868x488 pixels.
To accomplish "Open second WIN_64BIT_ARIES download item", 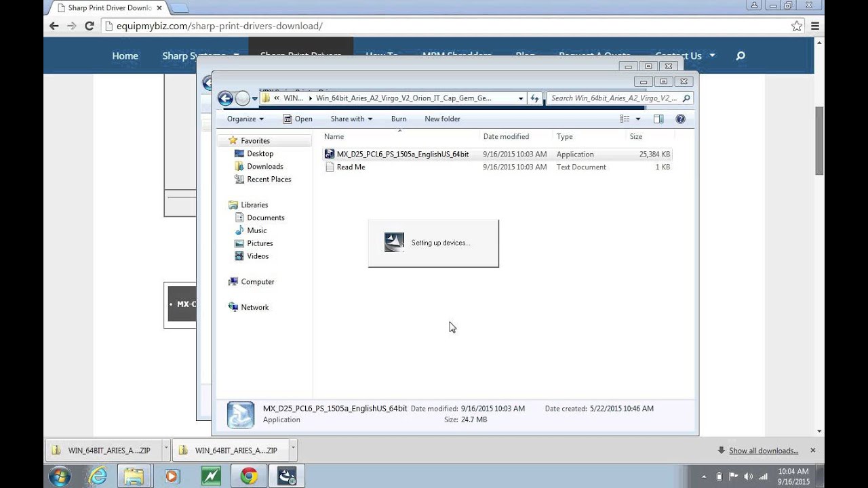I will (x=231, y=450).
